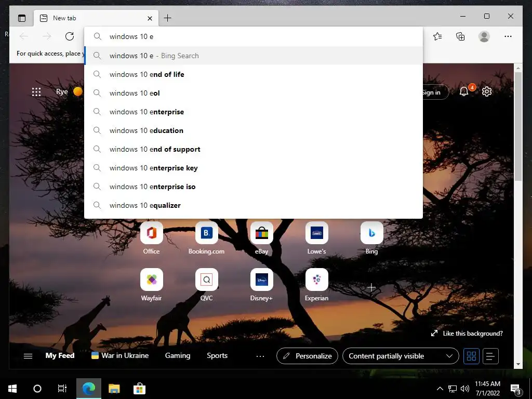Screen dimensions: 532x399
Task: Open a new browser tab
Action: pyautogui.click(x=168, y=18)
